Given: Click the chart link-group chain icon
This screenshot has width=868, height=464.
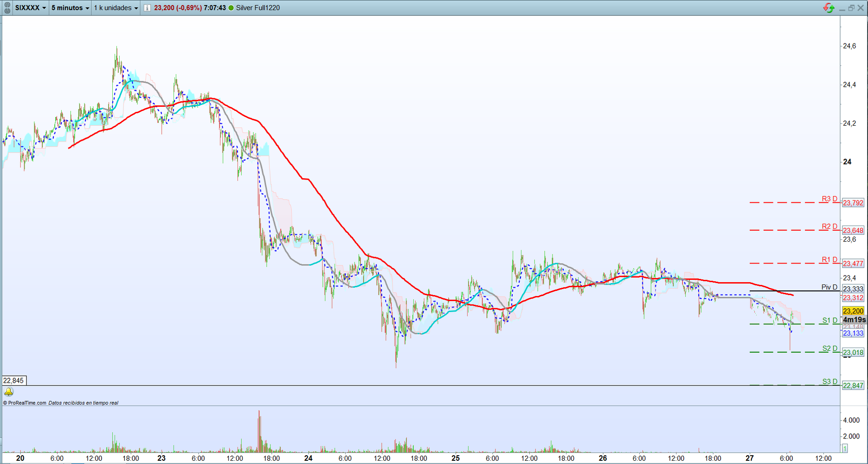Looking at the screenshot, I should (7, 8).
